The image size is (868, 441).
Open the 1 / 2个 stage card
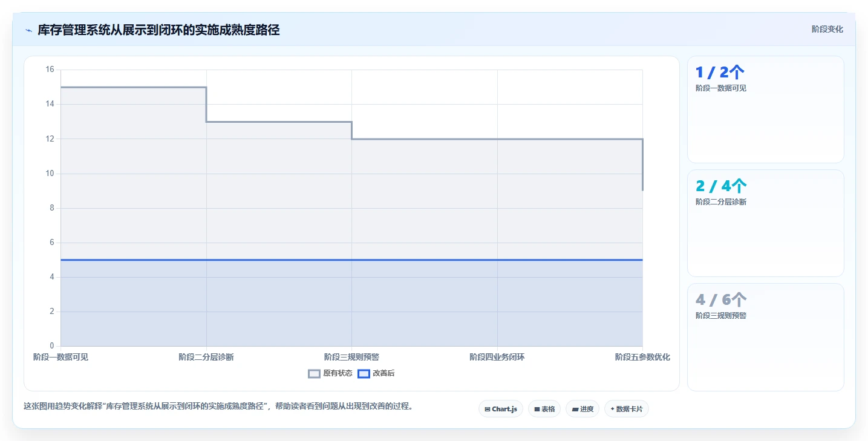pos(766,109)
